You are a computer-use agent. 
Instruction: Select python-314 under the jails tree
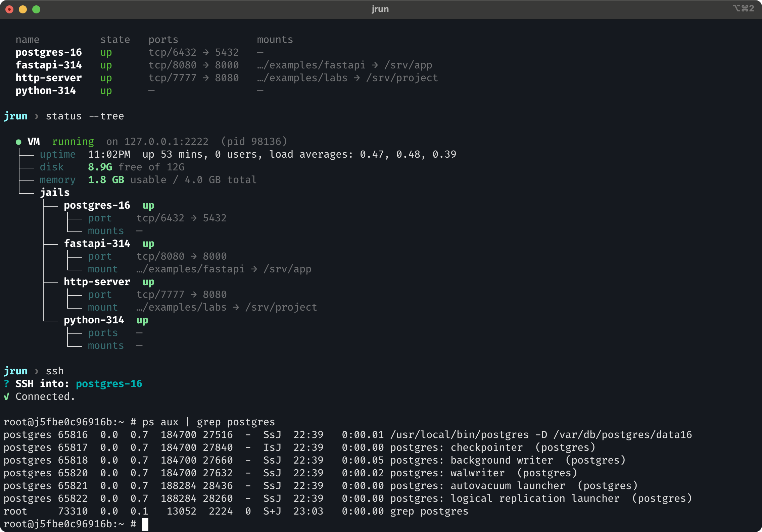[94, 320]
